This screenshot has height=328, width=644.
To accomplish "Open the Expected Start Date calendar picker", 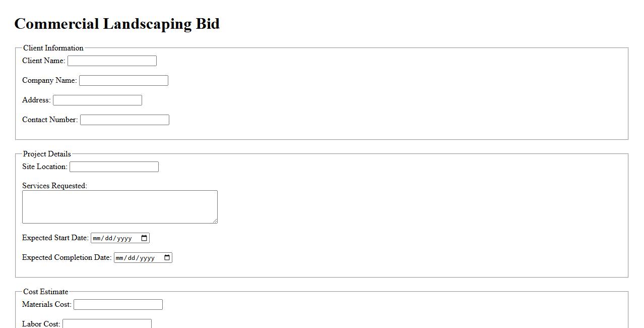I will (145, 238).
